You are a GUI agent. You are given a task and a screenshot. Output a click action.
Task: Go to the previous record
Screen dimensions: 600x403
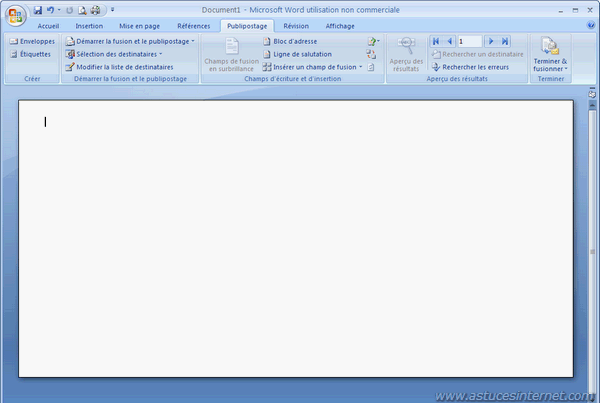pyautogui.click(x=450, y=41)
